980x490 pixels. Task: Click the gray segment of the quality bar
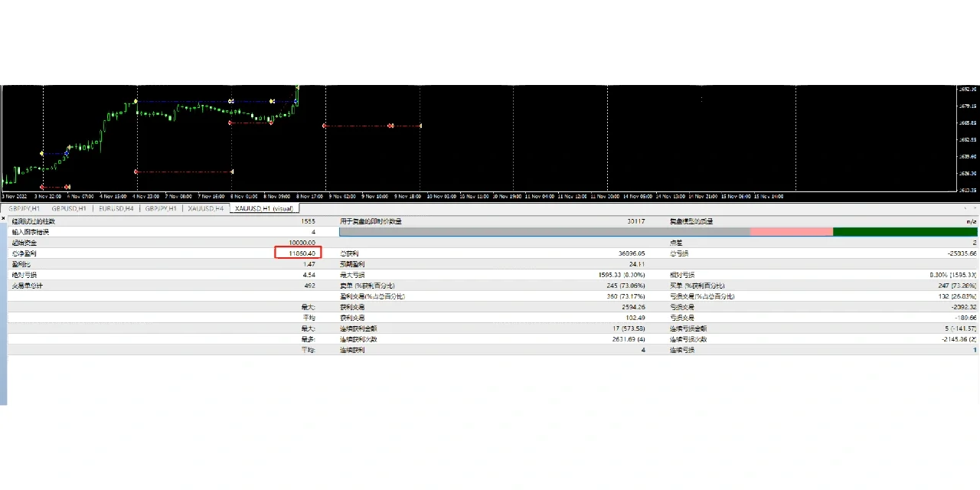tap(544, 231)
